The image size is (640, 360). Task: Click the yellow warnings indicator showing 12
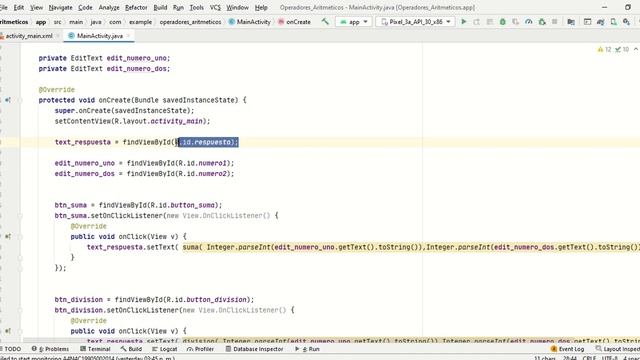point(604,49)
